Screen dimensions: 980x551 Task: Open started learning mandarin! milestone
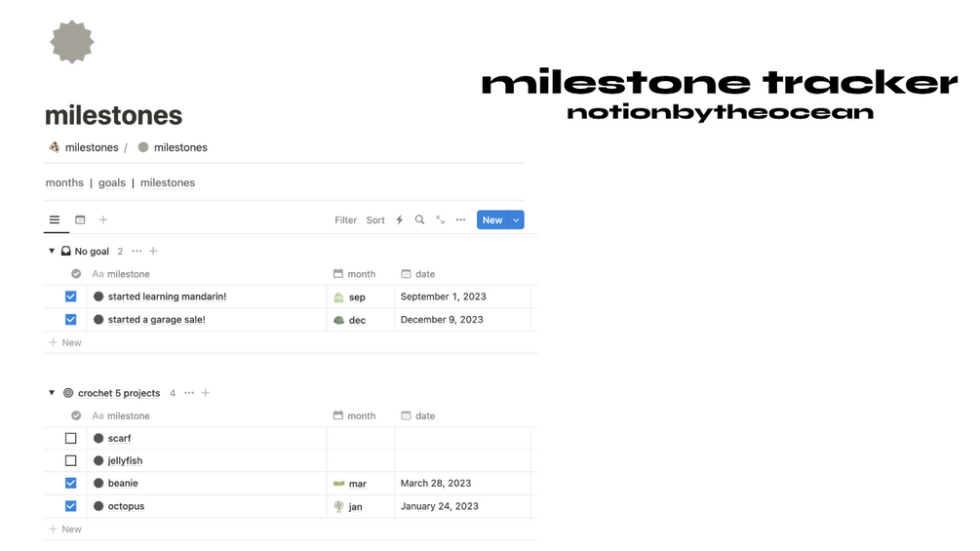pos(167,296)
